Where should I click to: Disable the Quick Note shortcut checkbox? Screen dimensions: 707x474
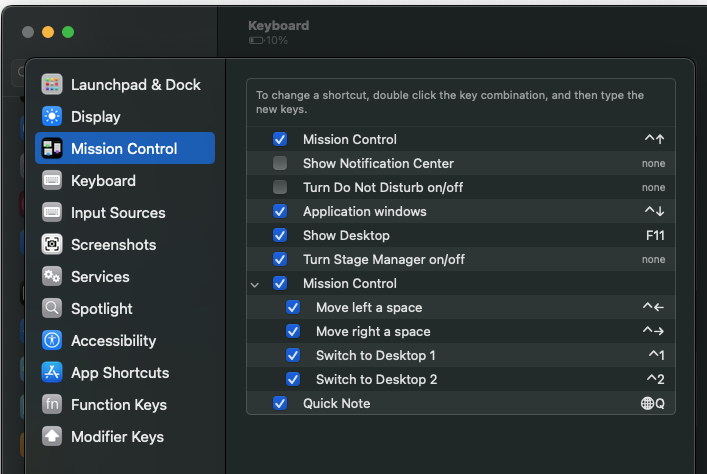(280, 403)
